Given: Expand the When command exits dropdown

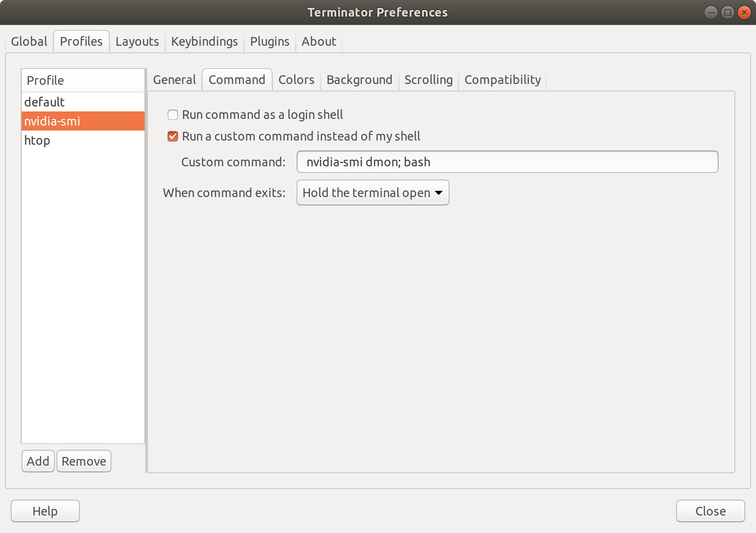Looking at the screenshot, I should [373, 192].
